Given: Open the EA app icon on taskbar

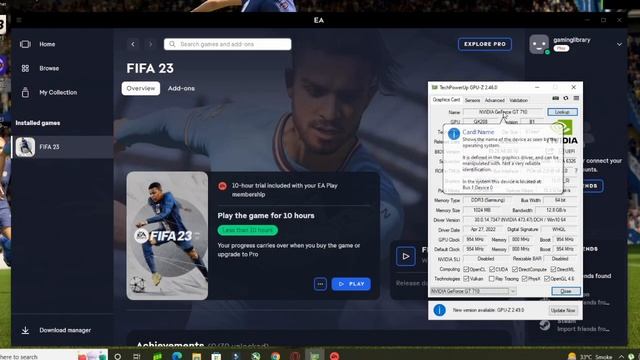Looking at the screenshot, I should click(x=335, y=356).
